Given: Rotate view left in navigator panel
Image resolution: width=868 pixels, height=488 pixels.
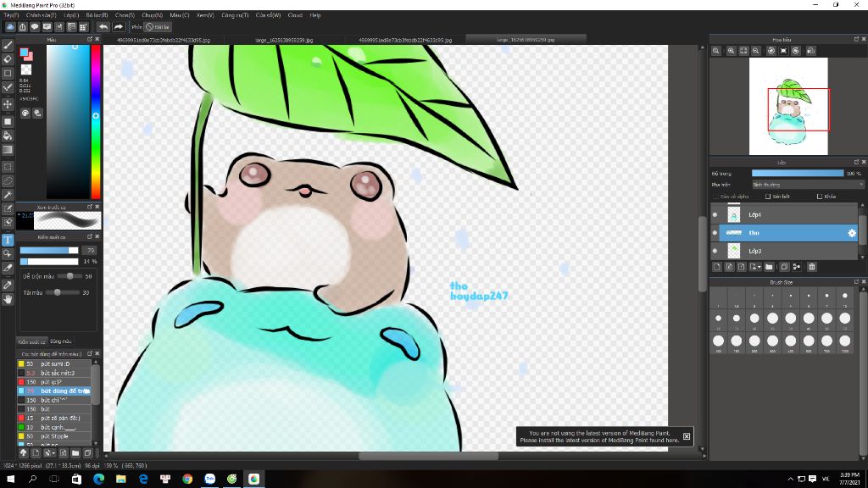Looking at the screenshot, I should [771, 50].
